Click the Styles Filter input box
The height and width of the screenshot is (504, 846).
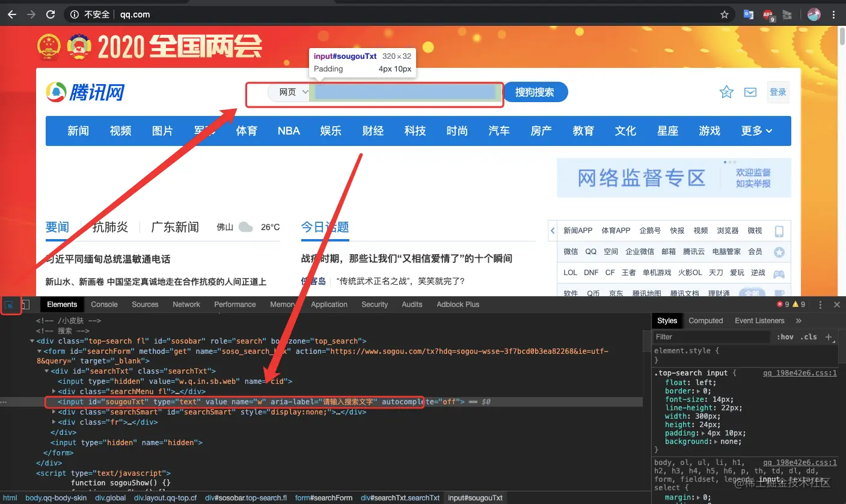(x=711, y=337)
